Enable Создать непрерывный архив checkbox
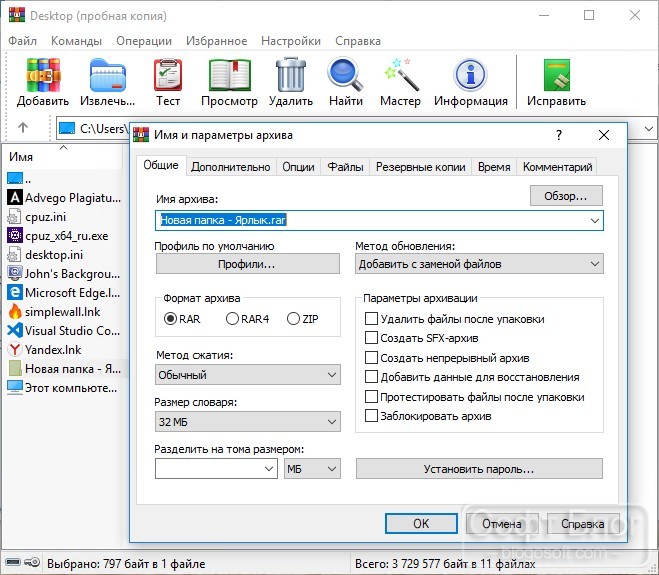 point(371,358)
